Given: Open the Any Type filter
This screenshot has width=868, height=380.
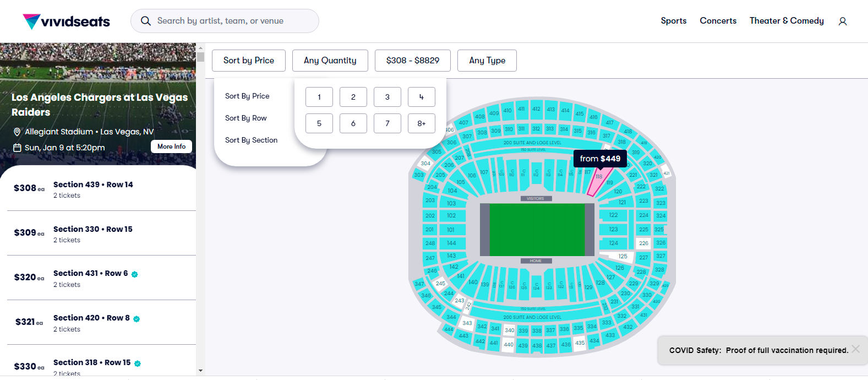Looking at the screenshot, I should click(487, 61).
